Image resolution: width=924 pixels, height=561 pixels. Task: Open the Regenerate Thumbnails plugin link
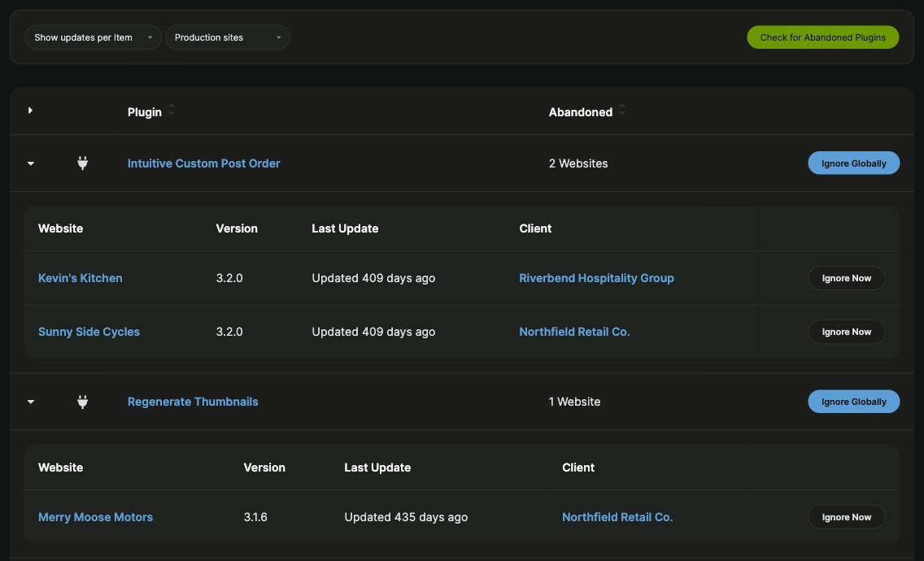click(193, 402)
